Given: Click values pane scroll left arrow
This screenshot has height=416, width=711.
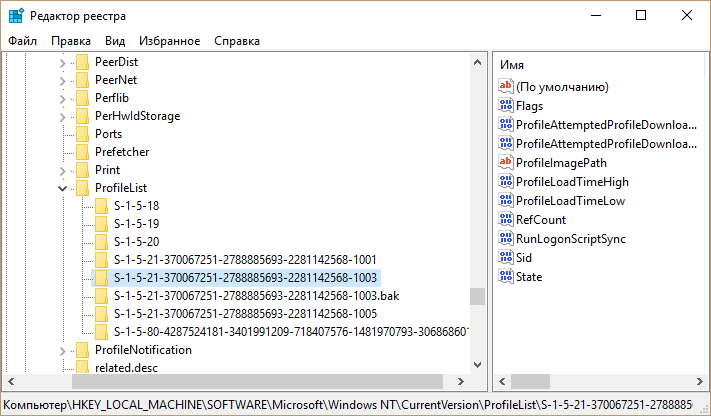Looking at the screenshot, I should pos(502,382).
